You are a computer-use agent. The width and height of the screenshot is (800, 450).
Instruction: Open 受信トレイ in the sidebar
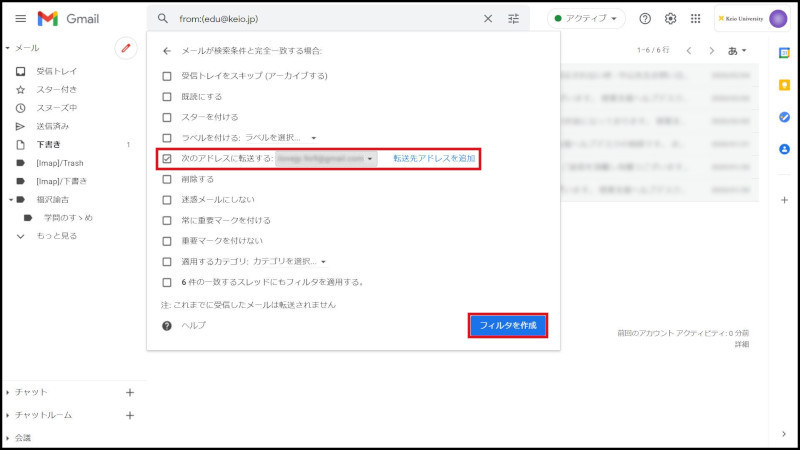(x=55, y=72)
